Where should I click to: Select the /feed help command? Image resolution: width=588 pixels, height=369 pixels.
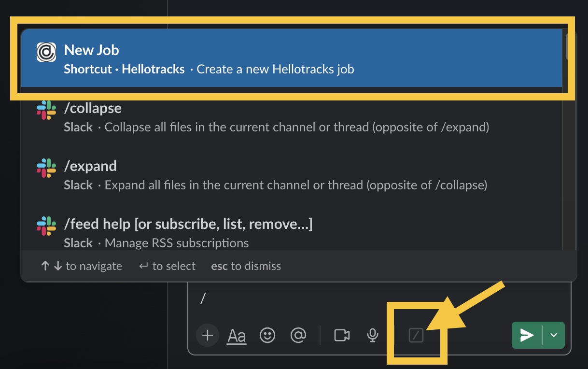tap(291, 232)
